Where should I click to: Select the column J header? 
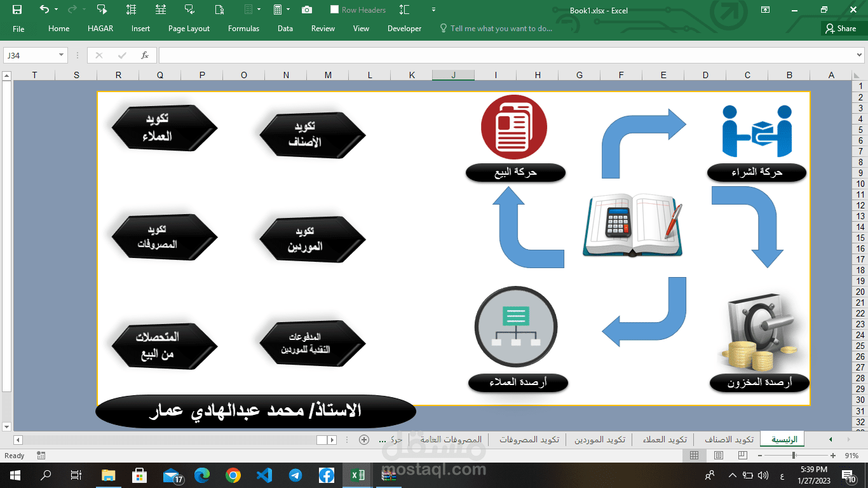(453, 75)
